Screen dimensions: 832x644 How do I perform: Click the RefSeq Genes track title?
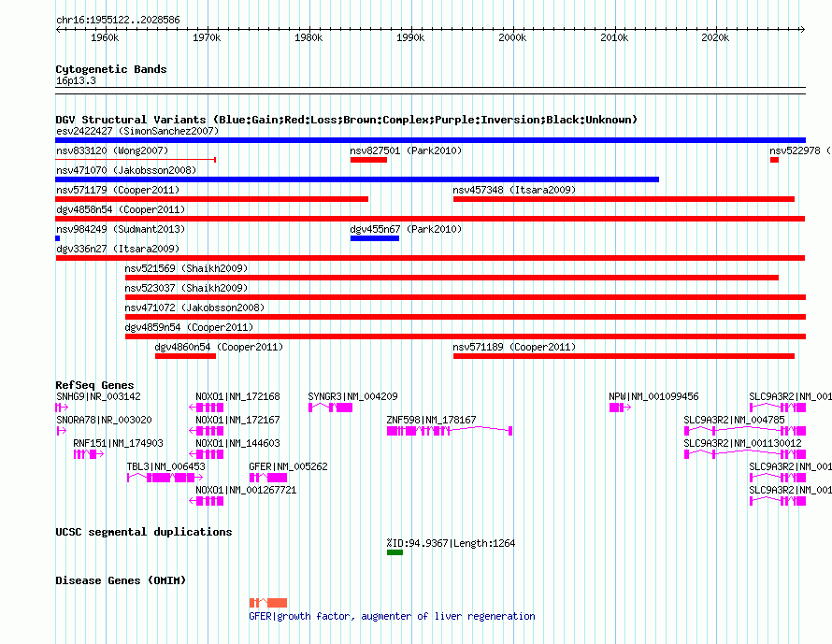tap(94, 385)
